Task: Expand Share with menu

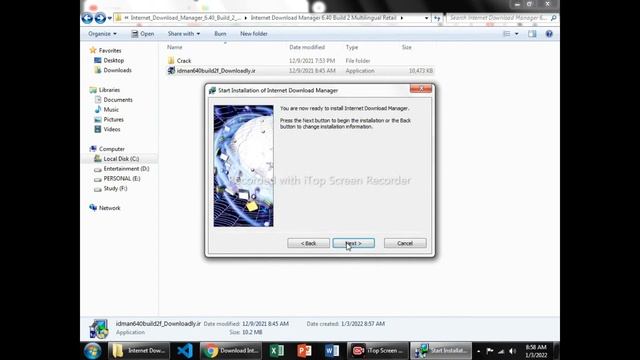Action: pos(184,34)
